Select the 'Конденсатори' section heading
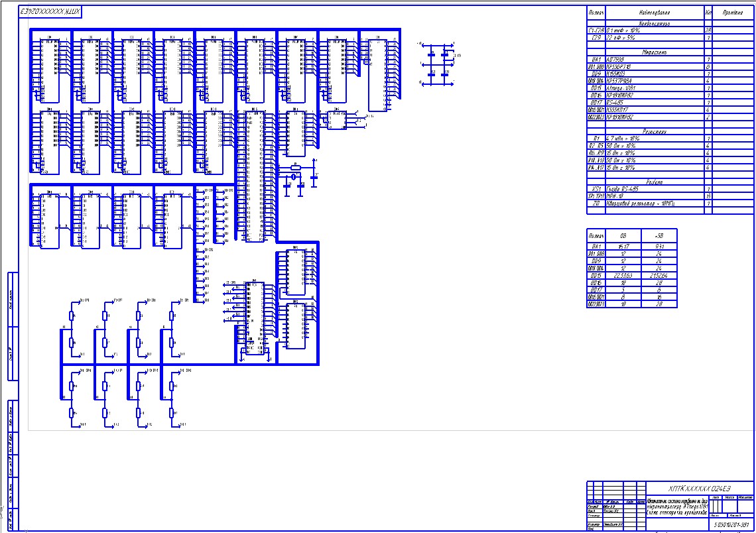 (655, 23)
